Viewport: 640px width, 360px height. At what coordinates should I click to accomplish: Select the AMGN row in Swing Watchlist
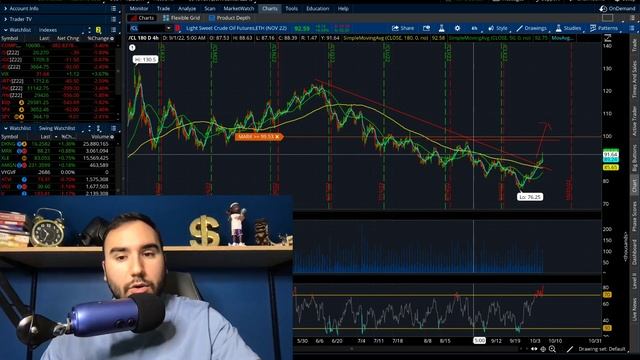57,165
